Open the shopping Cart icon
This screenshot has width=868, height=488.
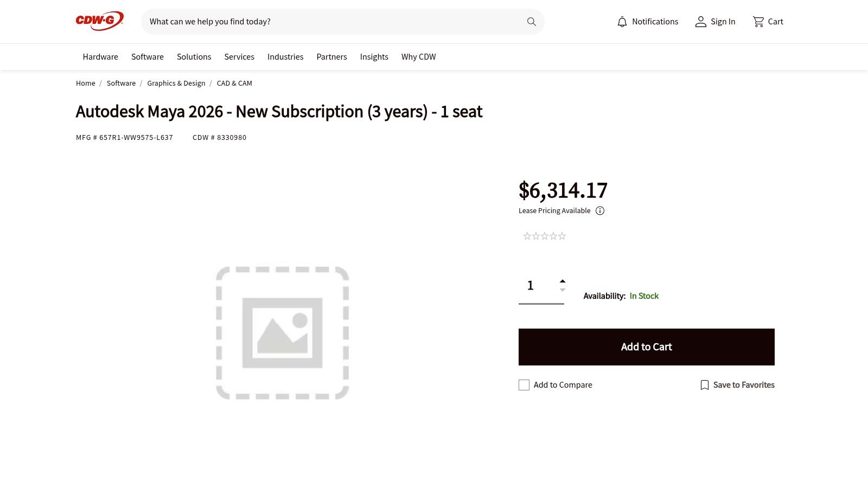tap(758, 22)
